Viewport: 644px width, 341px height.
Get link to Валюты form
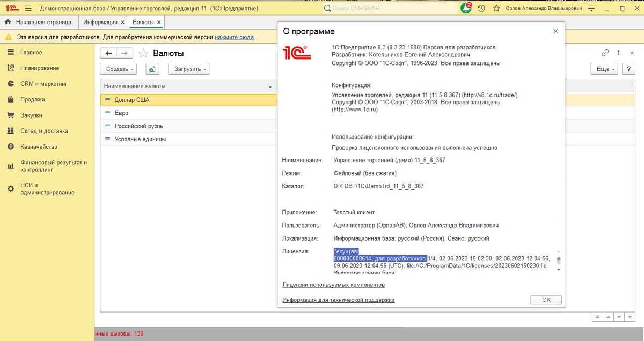pos(605,53)
